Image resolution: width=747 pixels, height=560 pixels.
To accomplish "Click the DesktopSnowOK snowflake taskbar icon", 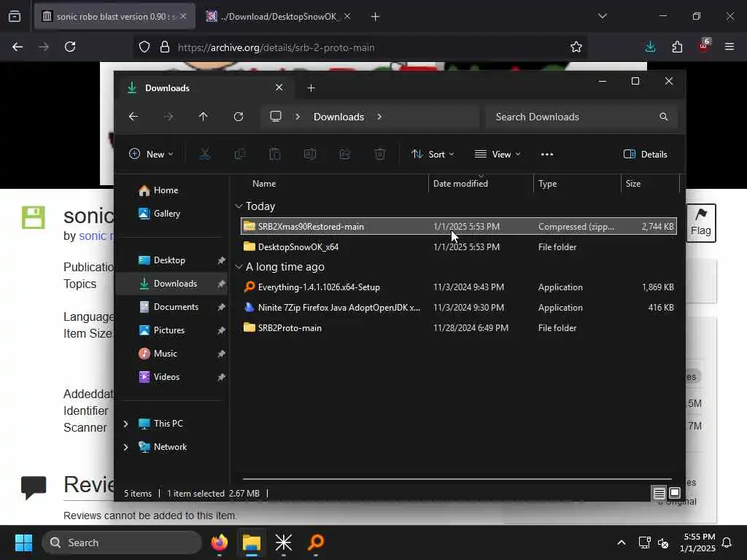I will tap(284, 542).
